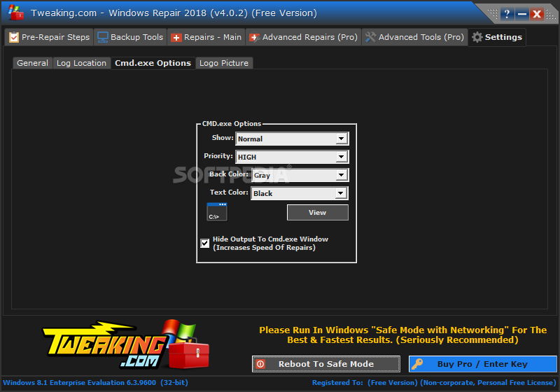Click the app icon in title bar
The width and height of the screenshot is (560, 392).
pos(16,13)
